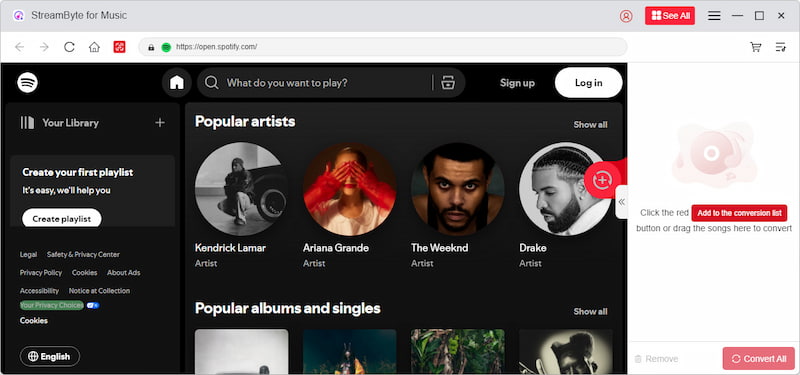Go back with the browser arrow
The width and height of the screenshot is (800, 375).
[x=19, y=47]
